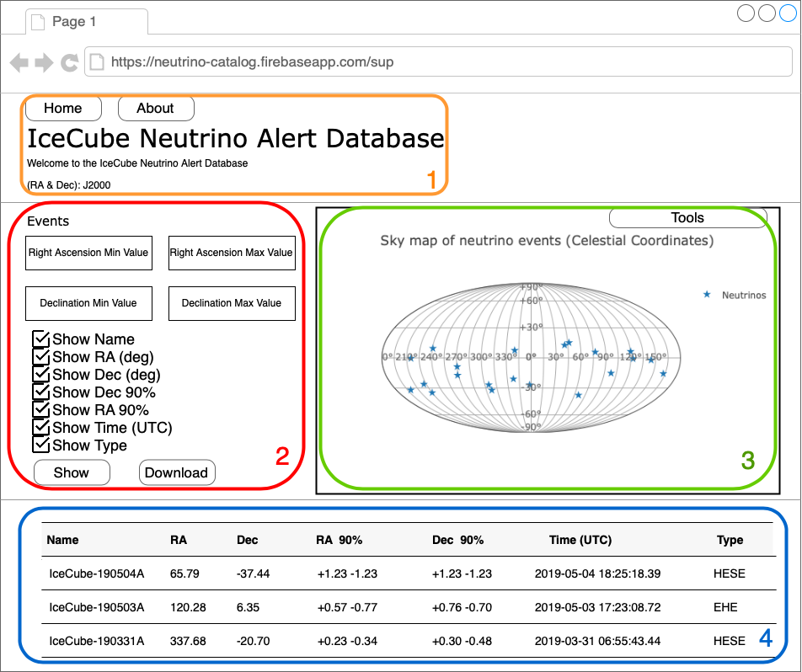Screen dimensions: 802x672
Task: Click RA value 65.79
Action: click(184, 573)
